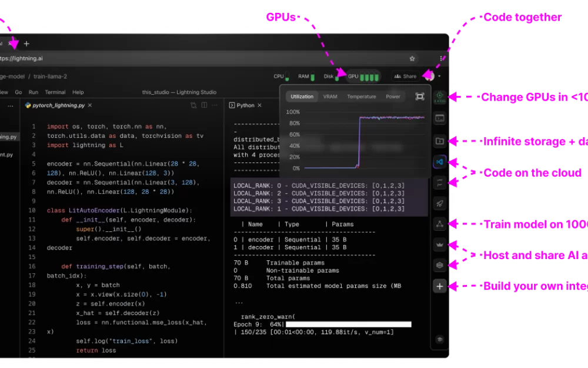Image resolution: width=588 pixels, height=368 pixels.
Task: Select the VS Code icon in the sidebar
Action: [439, 163]
